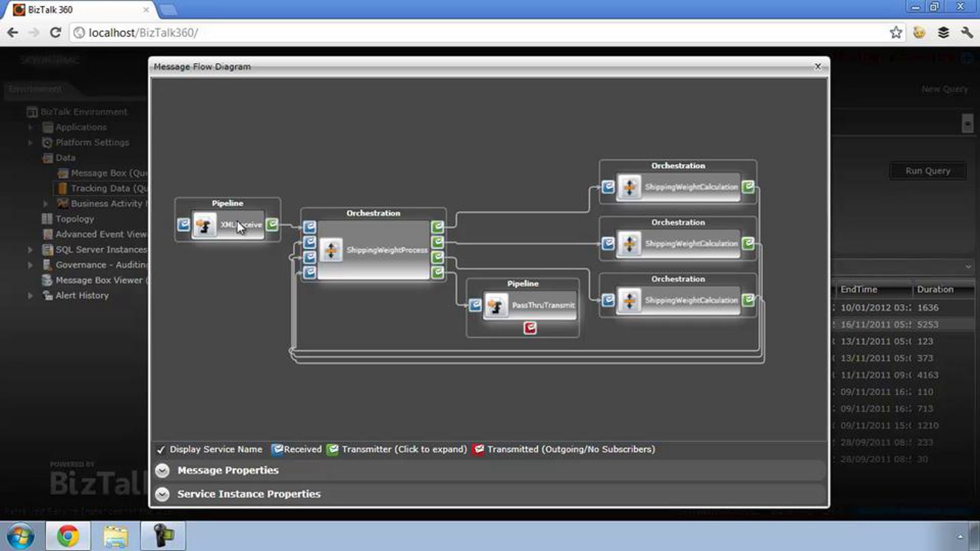The width and height of the screenshot is (980, 551).
Task: Click the blue Received port on PassThruTransmit
Action: click(475, 305)
